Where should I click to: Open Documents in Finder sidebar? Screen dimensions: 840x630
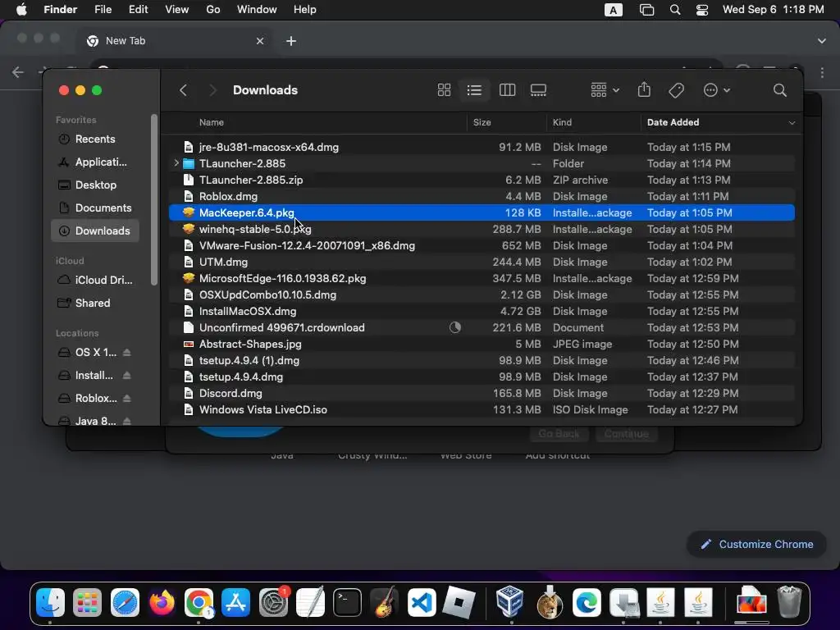95,208
